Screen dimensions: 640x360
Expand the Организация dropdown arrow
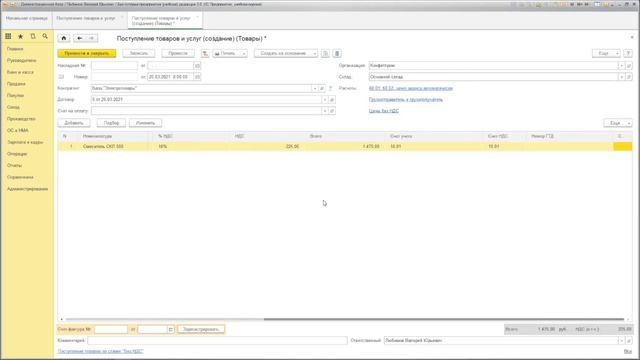point(622,66)
